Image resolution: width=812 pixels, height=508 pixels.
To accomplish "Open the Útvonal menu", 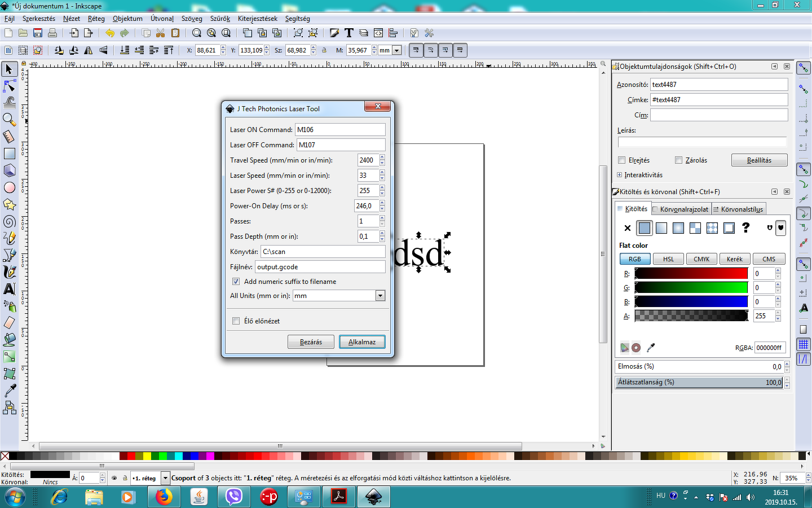I will click(x=162, y=19).
